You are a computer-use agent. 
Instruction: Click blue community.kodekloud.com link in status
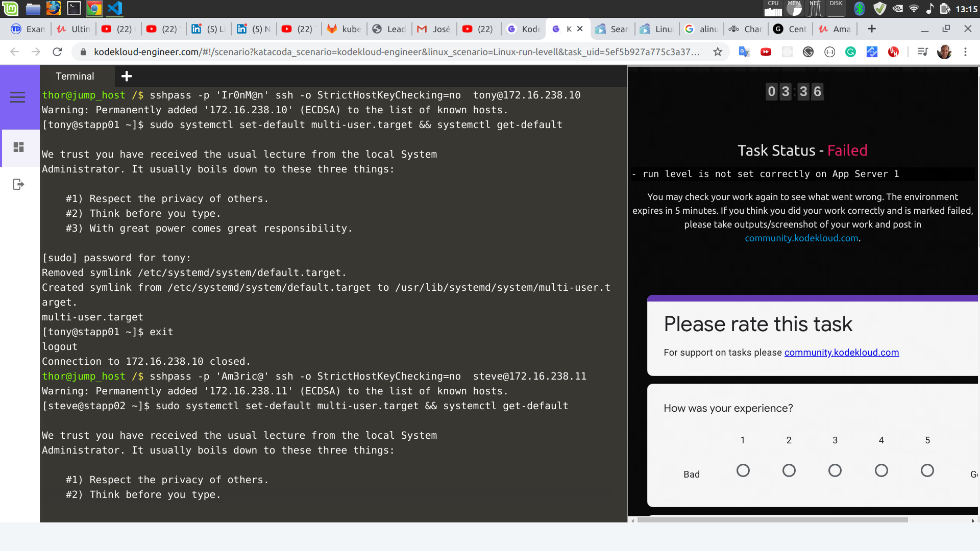pyautogui.click(x=801, y=238)
